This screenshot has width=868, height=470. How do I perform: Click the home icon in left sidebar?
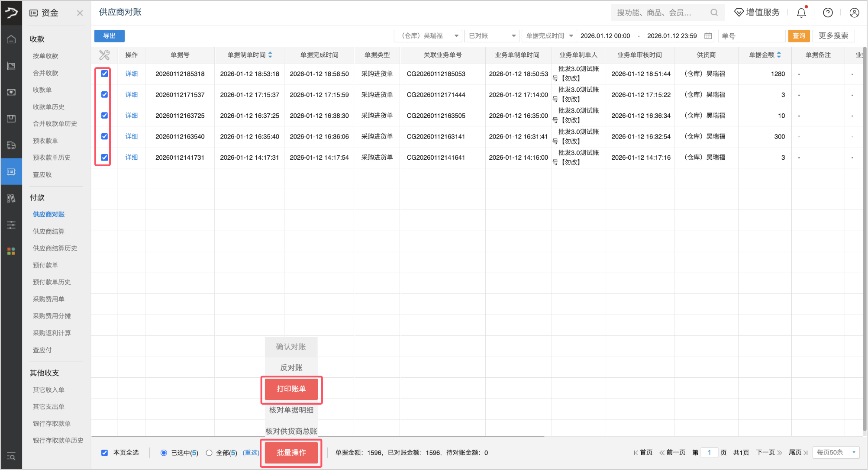coord(11,39)
